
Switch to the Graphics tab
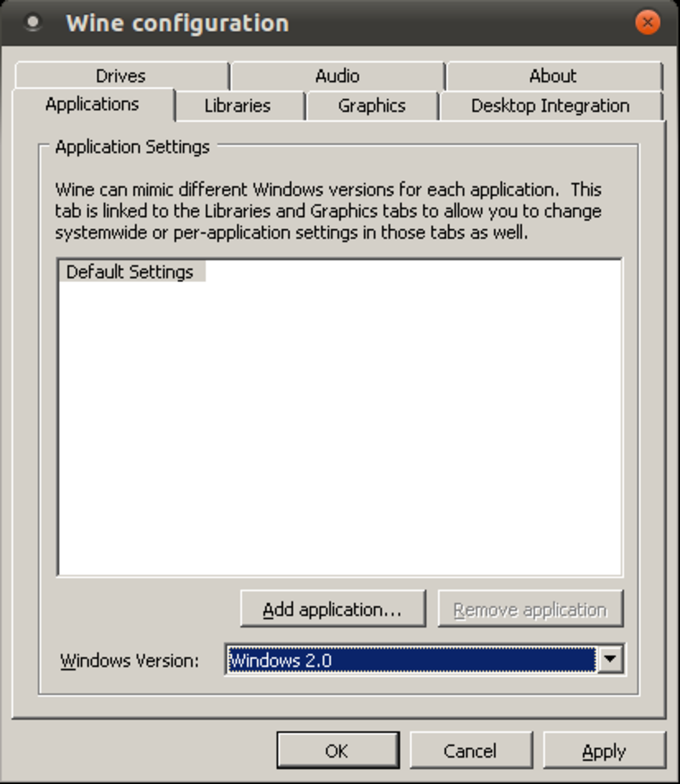(372, 106)
